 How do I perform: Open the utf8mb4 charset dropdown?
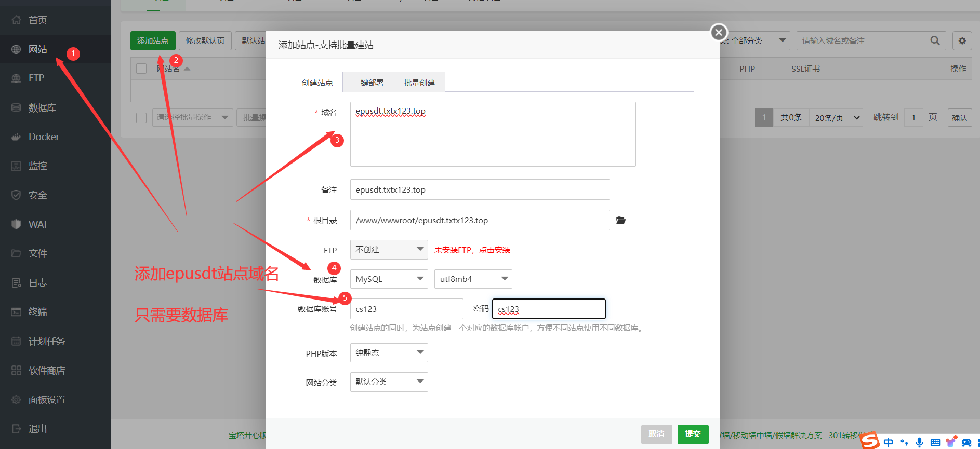[x=473, y=279]
